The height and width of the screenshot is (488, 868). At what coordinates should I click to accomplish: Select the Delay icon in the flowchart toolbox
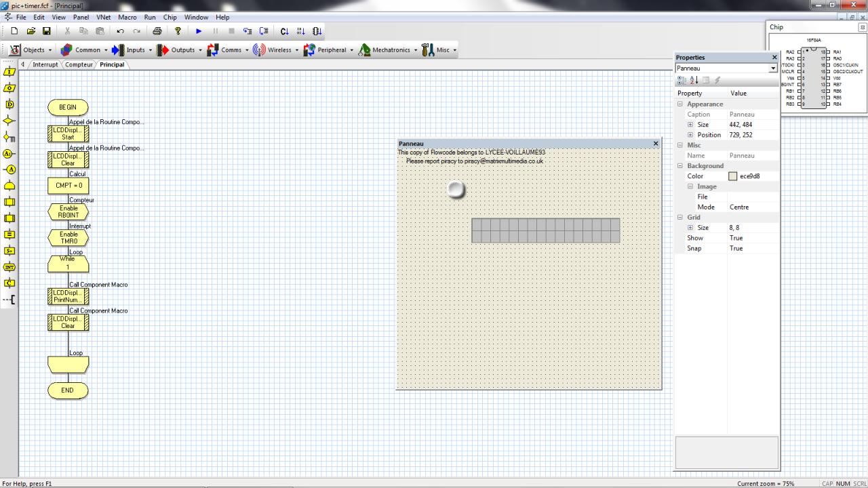coord(9,104)
